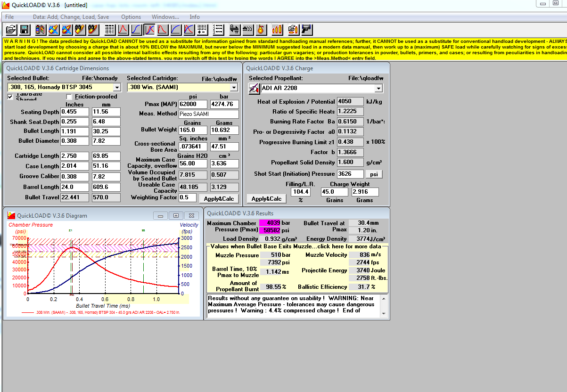Open the Data: Add, Change, Load, Save menu
The image size is (567, 392).
pos(71,17)
